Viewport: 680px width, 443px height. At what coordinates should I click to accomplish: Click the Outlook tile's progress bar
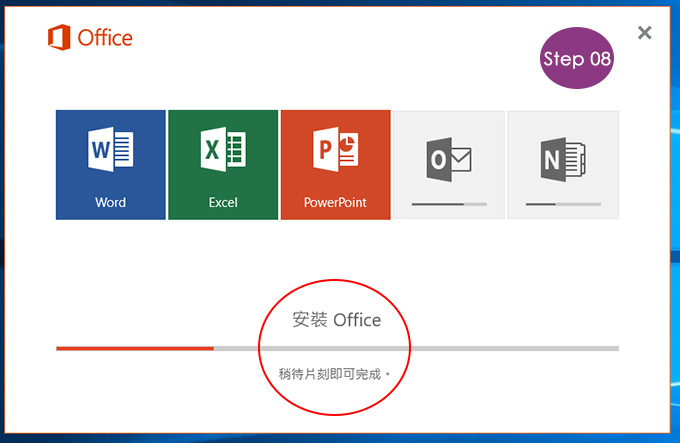[449, 204]
